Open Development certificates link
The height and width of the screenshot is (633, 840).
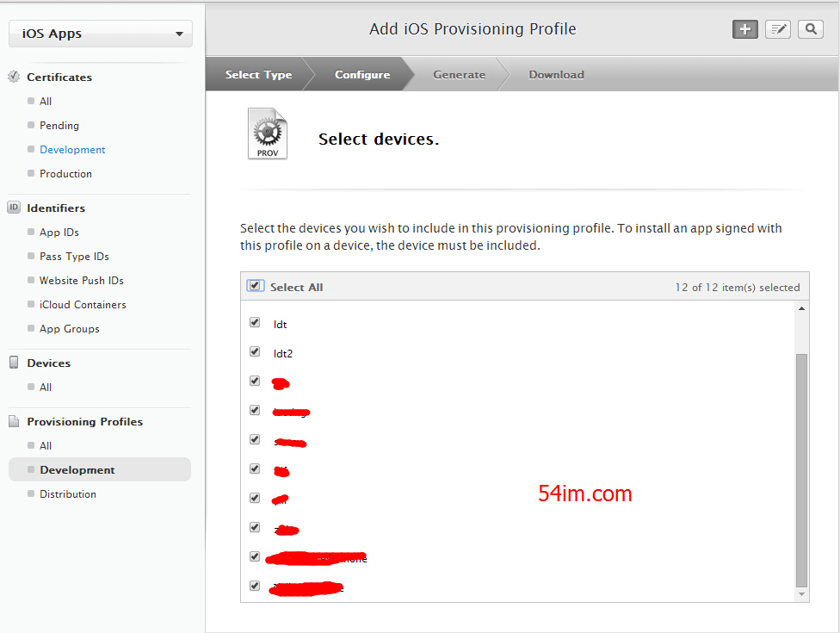click(x=72, y=150)
